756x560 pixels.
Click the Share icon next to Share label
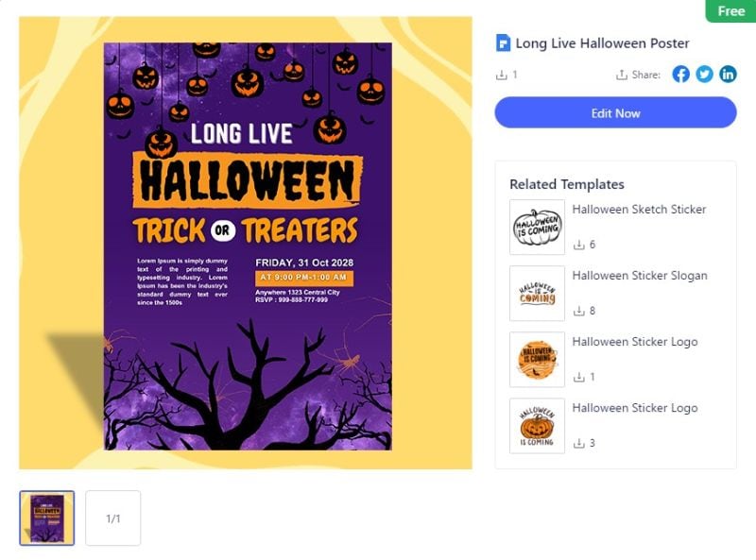(x=621, y=75)
